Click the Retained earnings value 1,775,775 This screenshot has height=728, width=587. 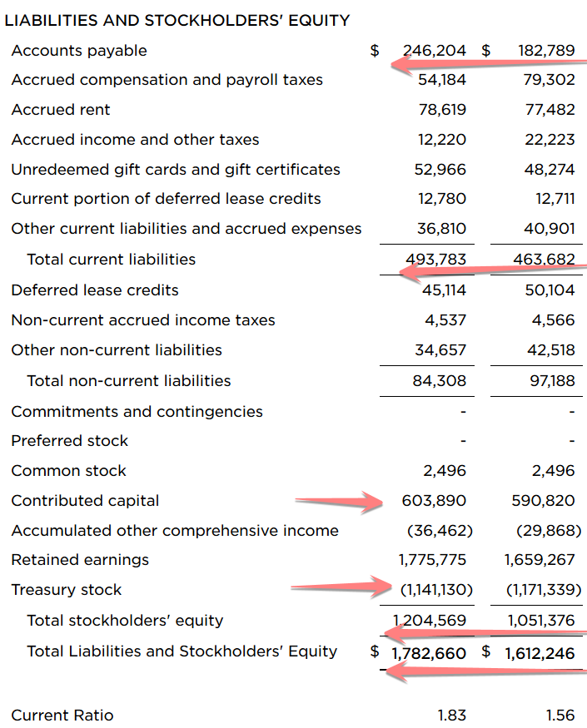[433, 560]
